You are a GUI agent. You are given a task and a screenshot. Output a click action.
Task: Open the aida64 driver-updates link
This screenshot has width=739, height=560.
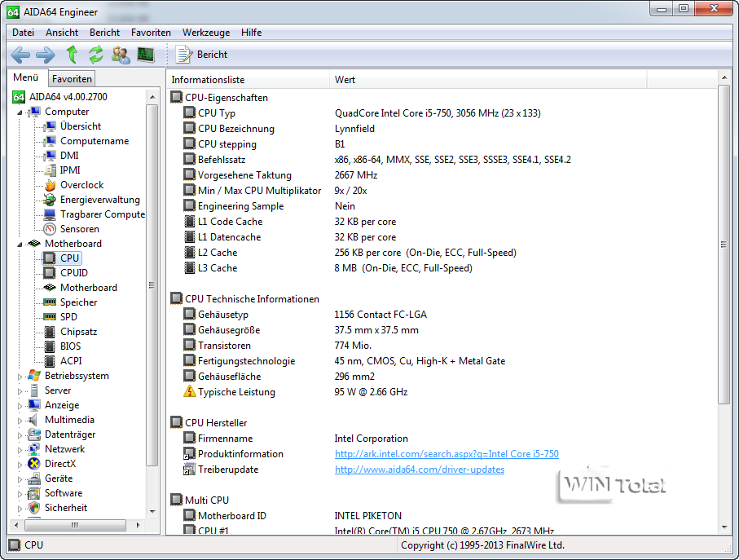click(419, 470)
